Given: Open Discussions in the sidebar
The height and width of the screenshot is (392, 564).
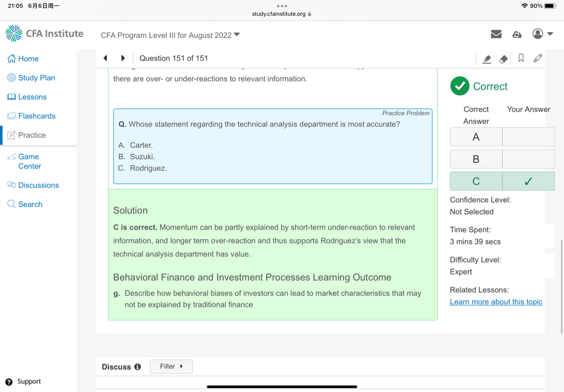Looking at the screenshot, I should [x=33, y=185].
